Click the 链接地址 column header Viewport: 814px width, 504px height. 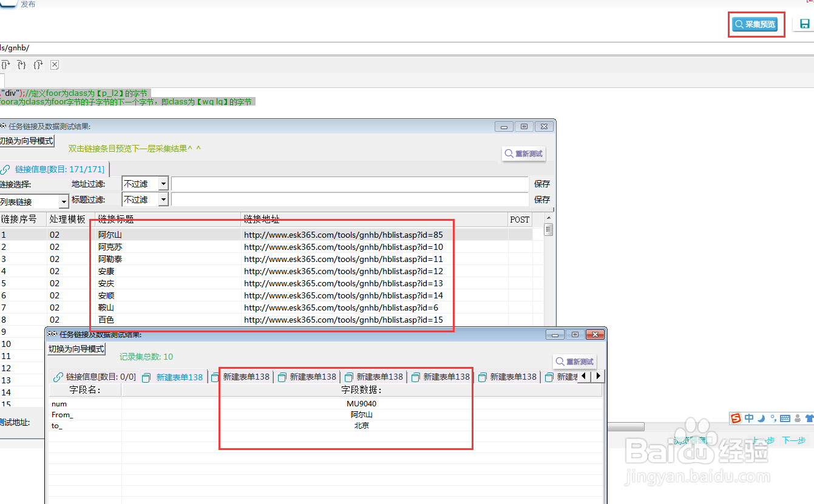[375, 219]
